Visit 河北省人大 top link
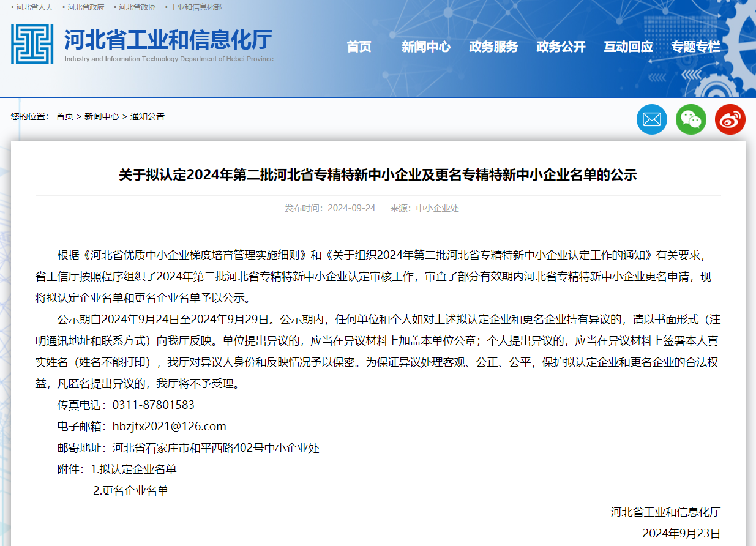 click(x=34, y=7)
